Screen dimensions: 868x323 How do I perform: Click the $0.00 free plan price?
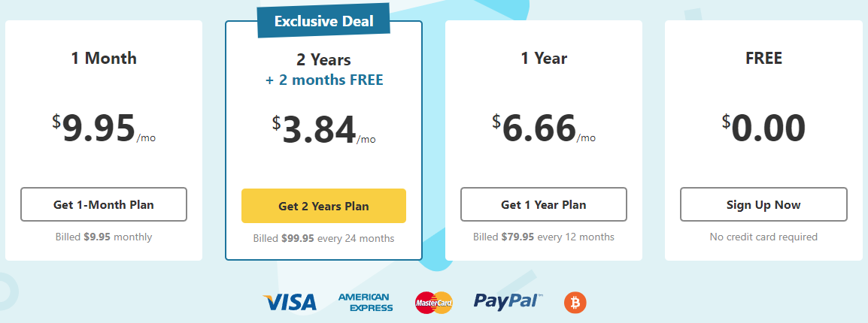click(763, 128)
